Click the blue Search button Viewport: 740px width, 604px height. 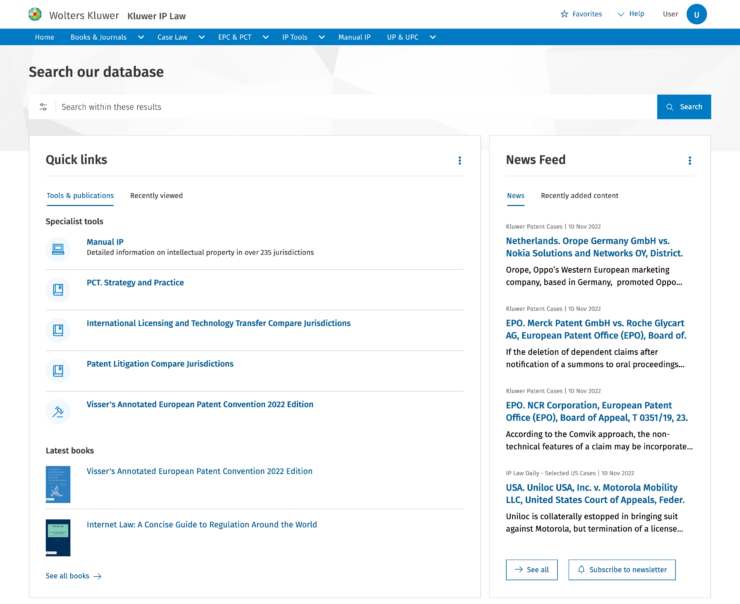[684, 107]
